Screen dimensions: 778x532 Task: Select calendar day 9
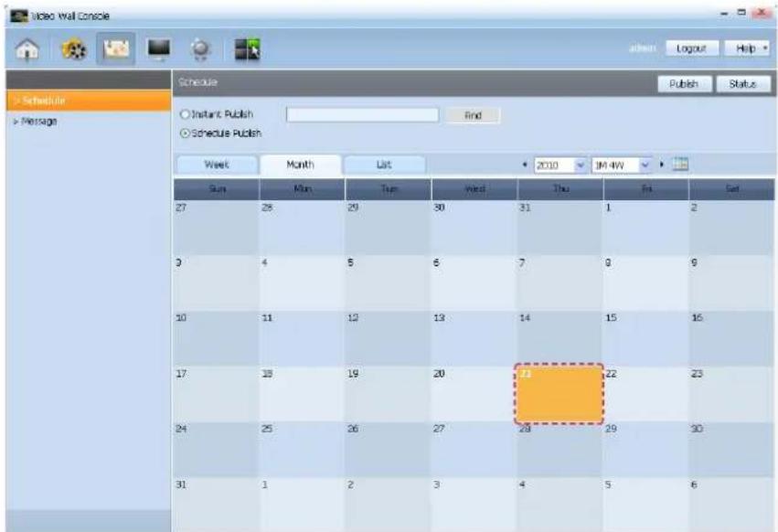pos(731,283)
